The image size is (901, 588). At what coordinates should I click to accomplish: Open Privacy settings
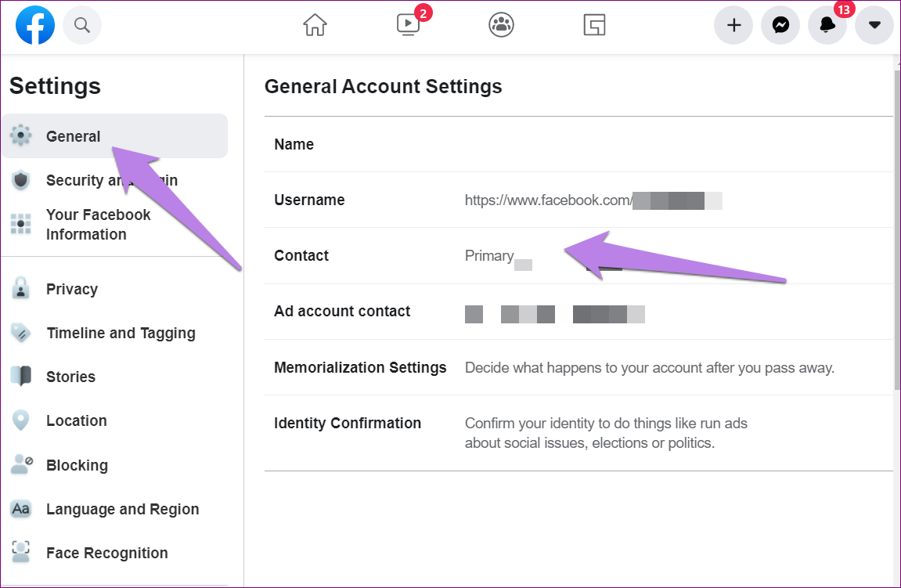click(x=71, y=289)
